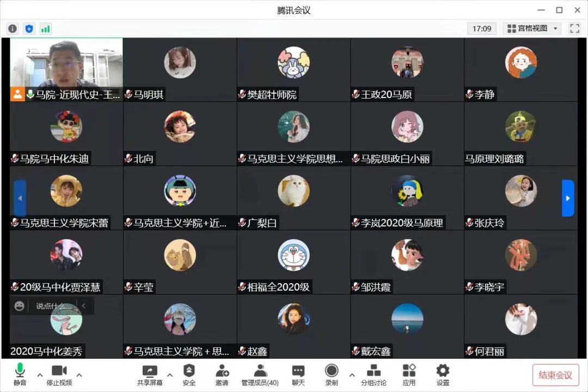Open the 设置 settings gear

click(x=443, y=375)
